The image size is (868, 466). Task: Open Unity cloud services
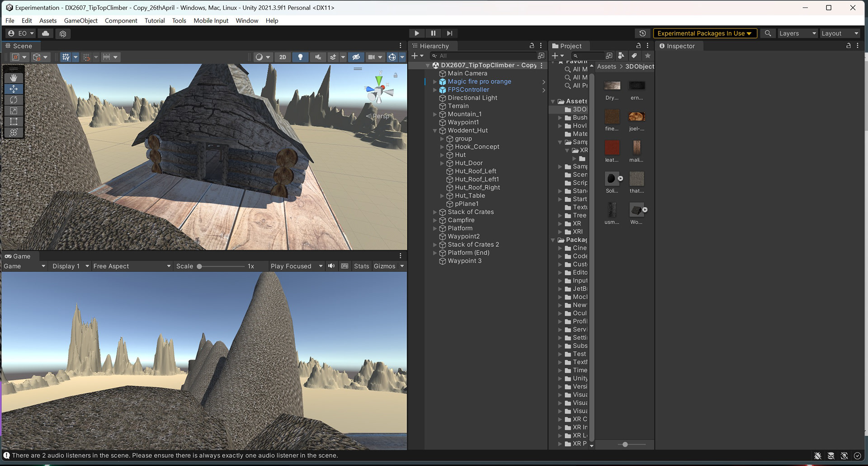click(46, 33)
